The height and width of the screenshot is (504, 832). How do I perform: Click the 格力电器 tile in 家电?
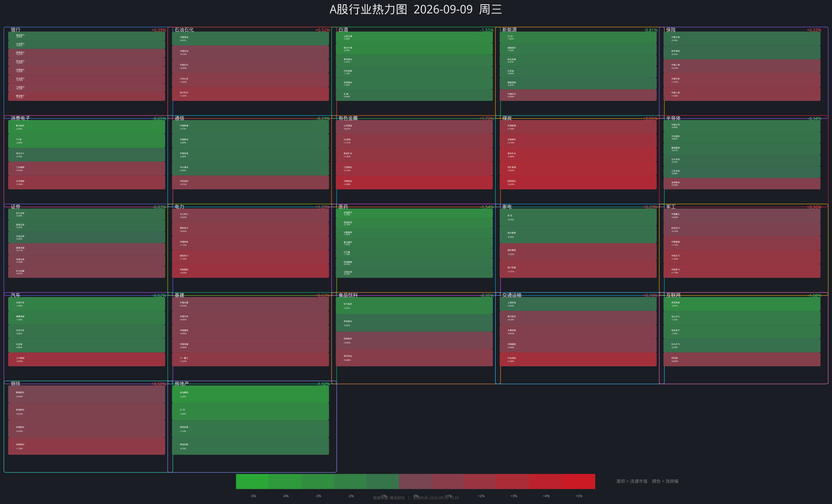(x=578, y=269)
